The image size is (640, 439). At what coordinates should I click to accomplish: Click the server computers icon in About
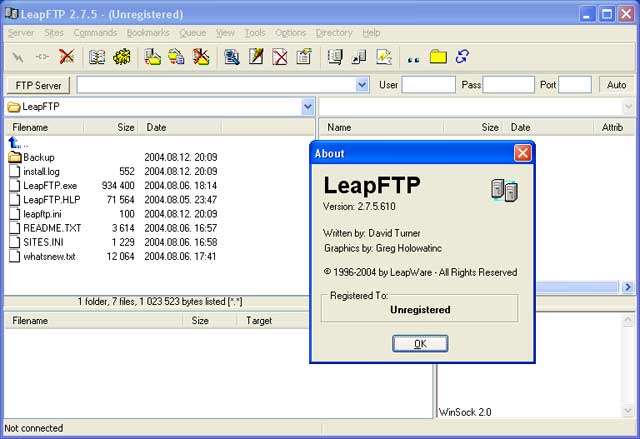(504, 190)
